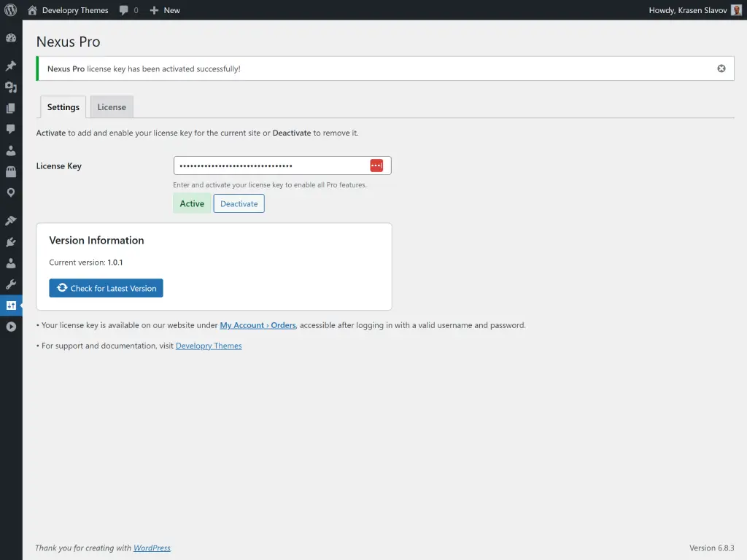
Task: Click the Deactivate button
Action: point(239,203)
